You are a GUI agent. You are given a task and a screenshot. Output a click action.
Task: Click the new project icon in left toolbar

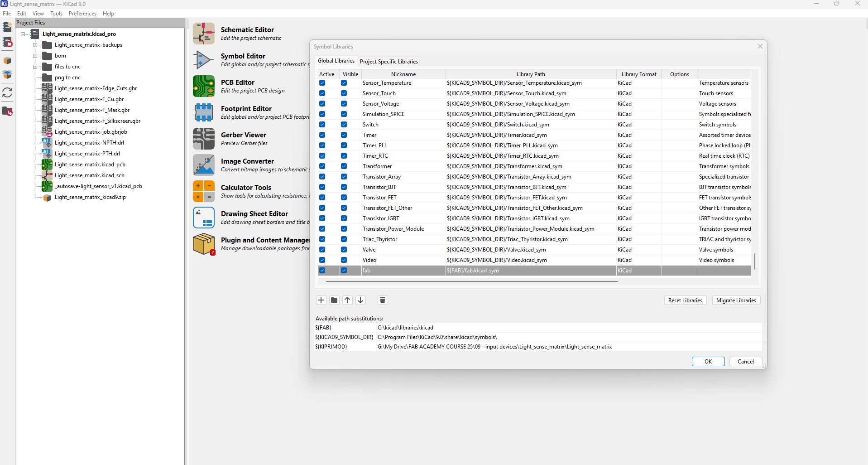tap(7, 27)
